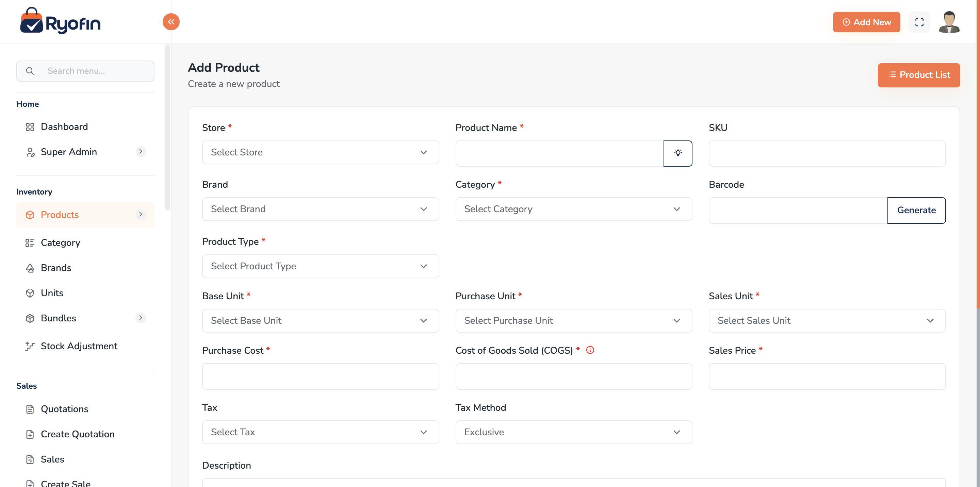Open the Select Store dropdown
Screen dimensions: 980x487
(320, 152)
